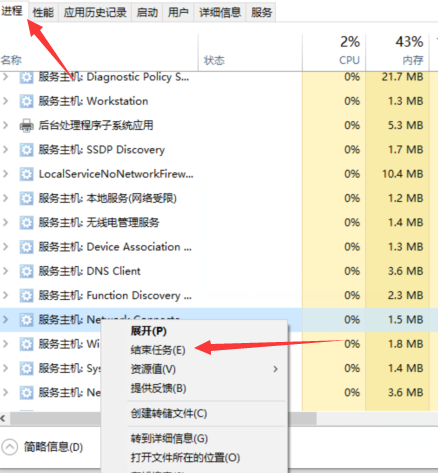Click gear icon of Device Association row
The image size is (438, 473).
(26, 247)
